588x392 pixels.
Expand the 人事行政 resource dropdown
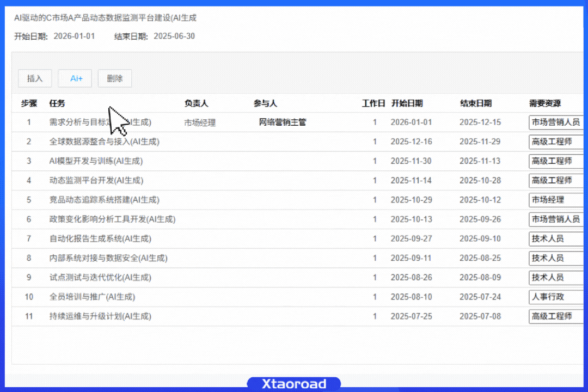pyautogui.click(x=556, y=297)
